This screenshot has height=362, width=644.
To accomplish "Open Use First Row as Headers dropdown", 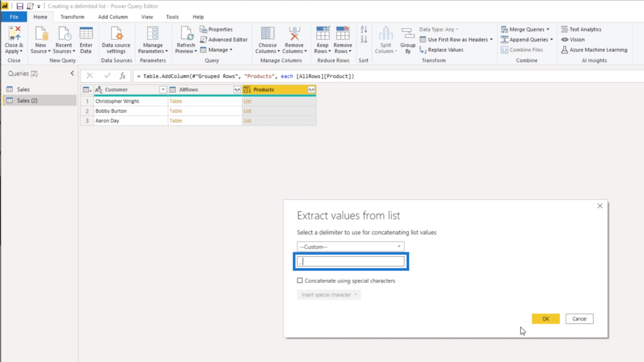I will 456,39.
